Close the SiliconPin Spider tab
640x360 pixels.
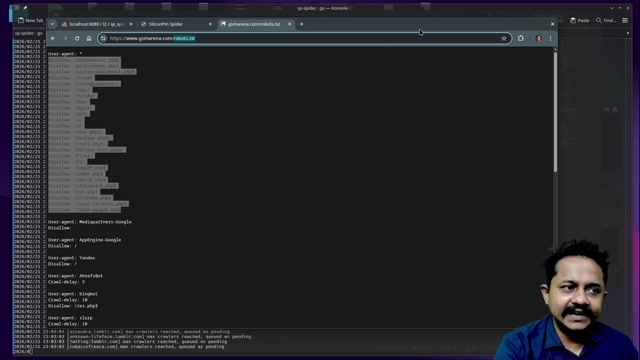coord(210,24)
